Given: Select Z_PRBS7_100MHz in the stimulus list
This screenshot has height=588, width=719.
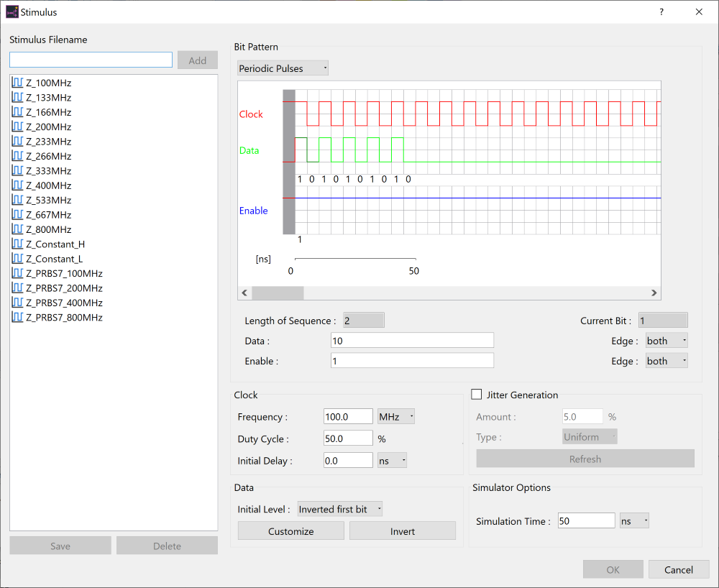Looking at the screenshot, I should (64, 273).
